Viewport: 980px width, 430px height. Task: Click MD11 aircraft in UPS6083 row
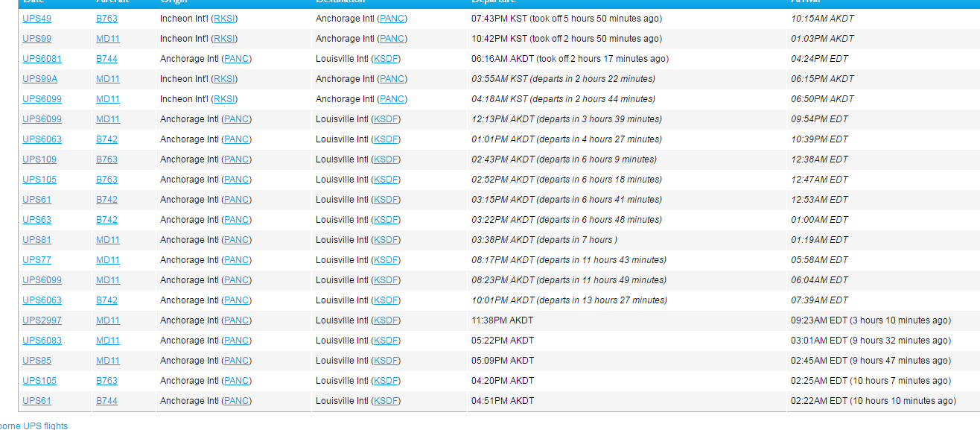[x=108, y=341]
